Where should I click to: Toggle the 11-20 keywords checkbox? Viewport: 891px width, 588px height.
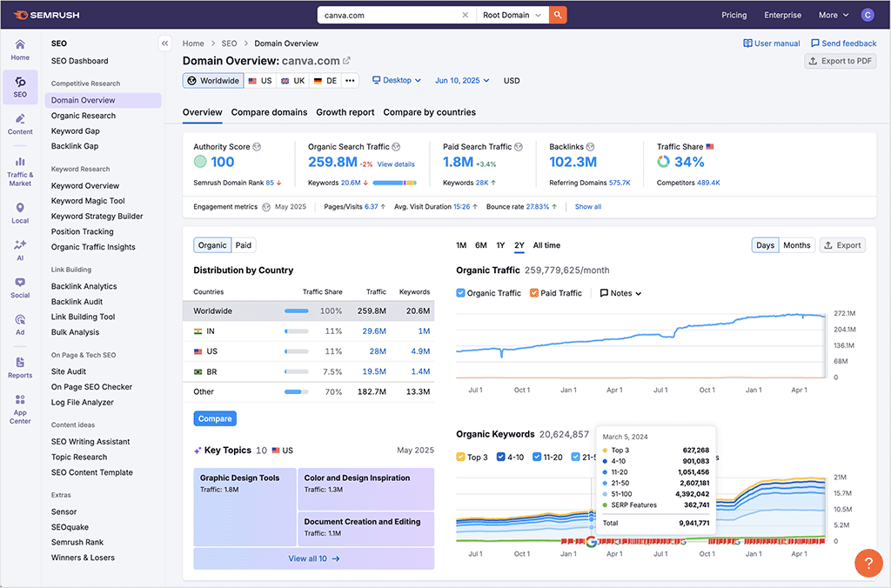click(x=536, y=457)
